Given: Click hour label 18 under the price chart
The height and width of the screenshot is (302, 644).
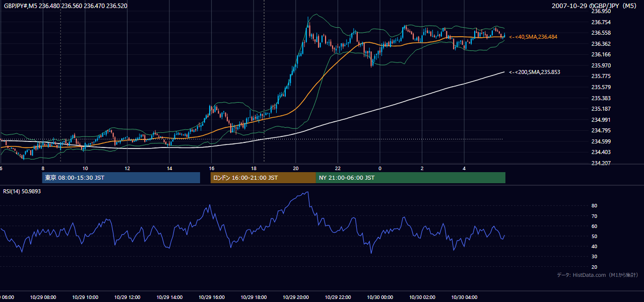Looking at the screenshot, I should coord(253,168).
